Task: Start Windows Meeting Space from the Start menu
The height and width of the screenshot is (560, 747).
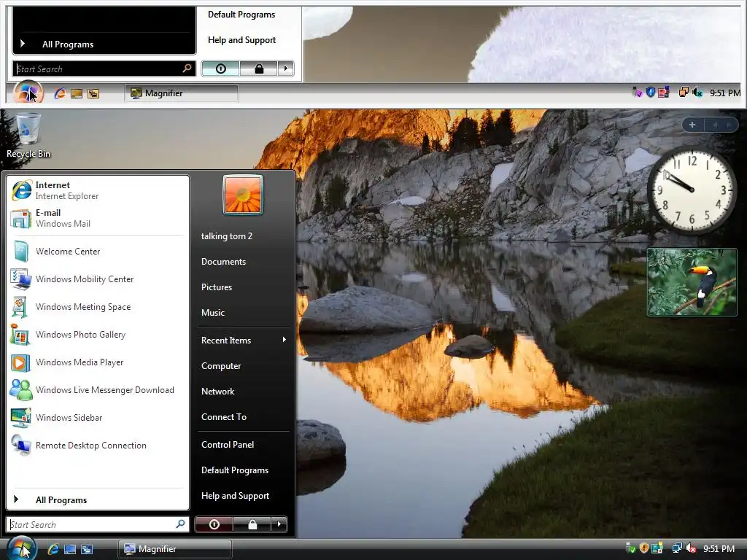Action: point(98,307)
